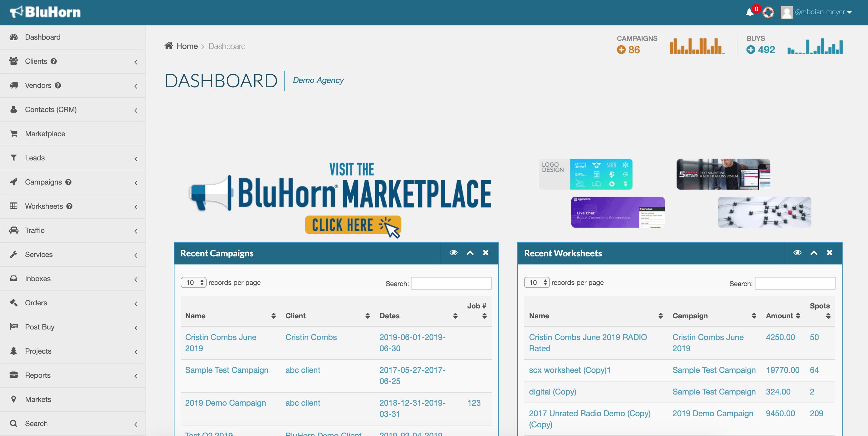Viewport: 868px width, 436px height.
Task: Click the Logo Design marketplace thumbnail
Action: pyautogui.click(x=586, y=174)
